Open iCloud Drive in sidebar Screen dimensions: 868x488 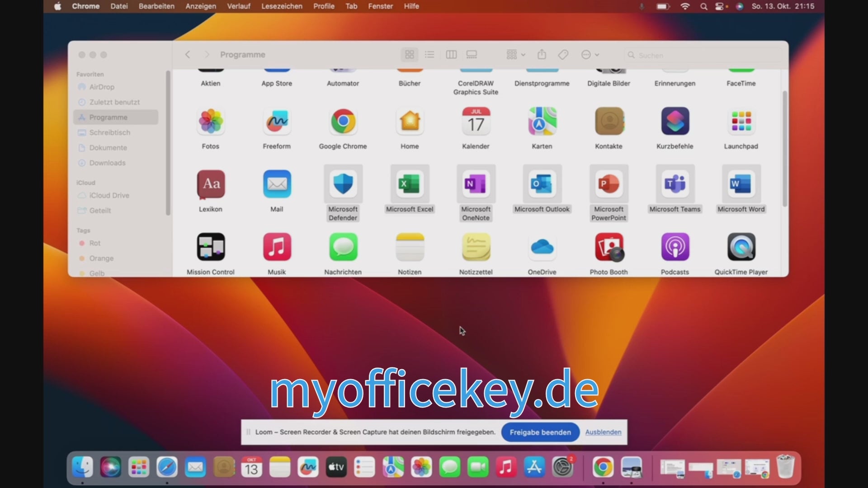pos(116,195)
